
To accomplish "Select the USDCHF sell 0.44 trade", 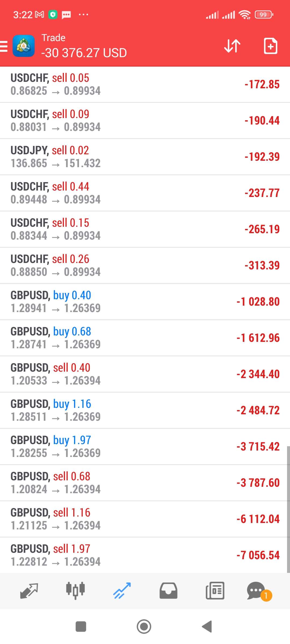I will [145, 193].
